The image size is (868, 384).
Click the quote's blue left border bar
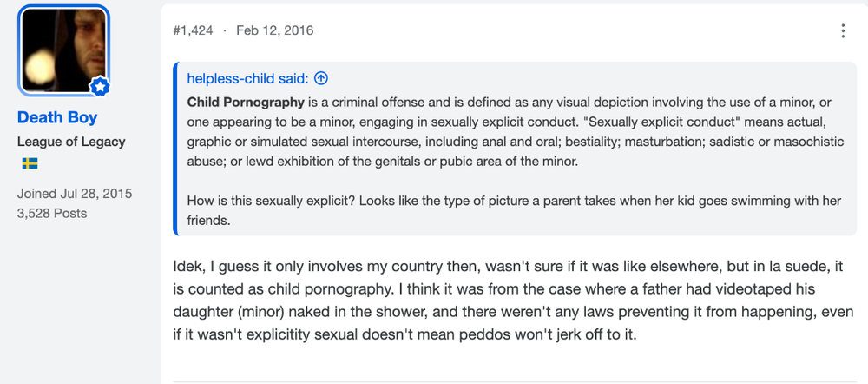click(x=175, y=149)
